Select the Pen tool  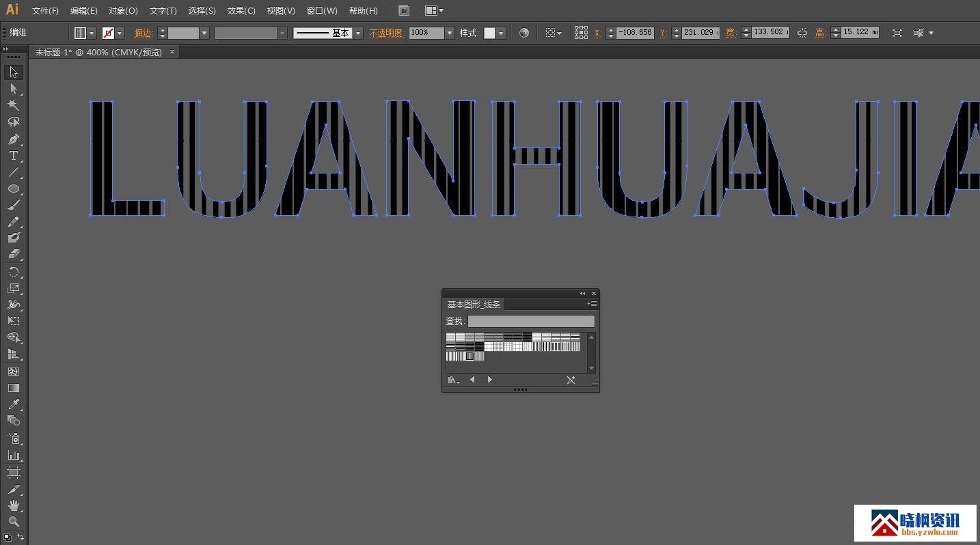tap(13, 139)
